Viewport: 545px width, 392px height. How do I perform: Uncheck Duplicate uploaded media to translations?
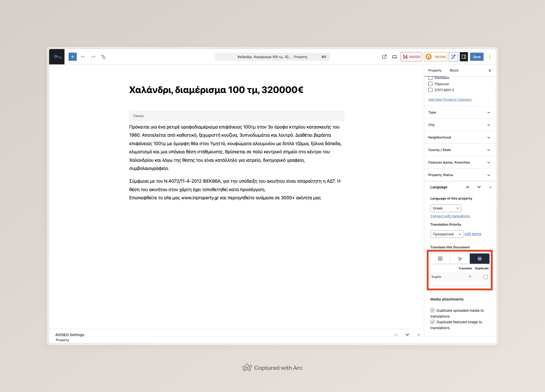432,310
